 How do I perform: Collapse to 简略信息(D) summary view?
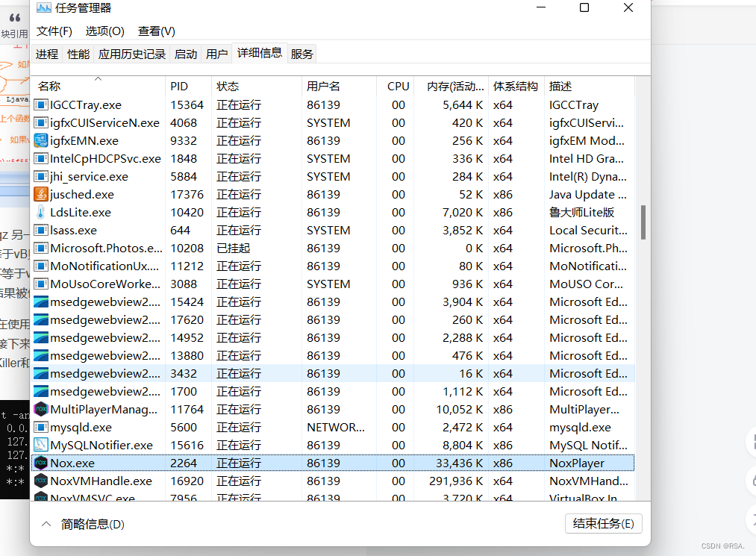[83, 524]
